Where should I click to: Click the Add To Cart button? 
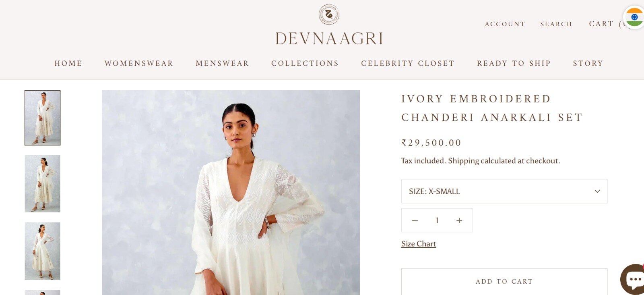504,281
